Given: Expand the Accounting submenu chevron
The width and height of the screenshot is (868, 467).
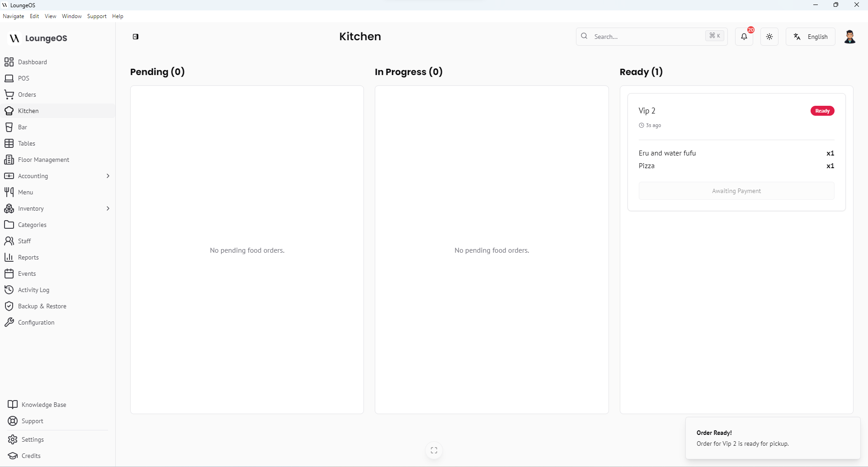Looking at the screenshot, I should [108, 176].
